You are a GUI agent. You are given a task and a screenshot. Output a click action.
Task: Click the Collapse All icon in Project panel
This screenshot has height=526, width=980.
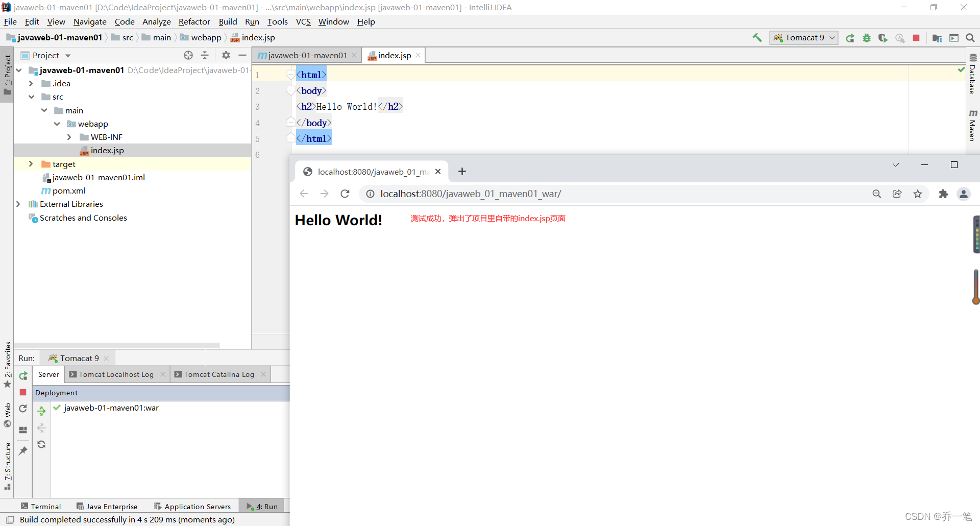(x=205, y=55)
